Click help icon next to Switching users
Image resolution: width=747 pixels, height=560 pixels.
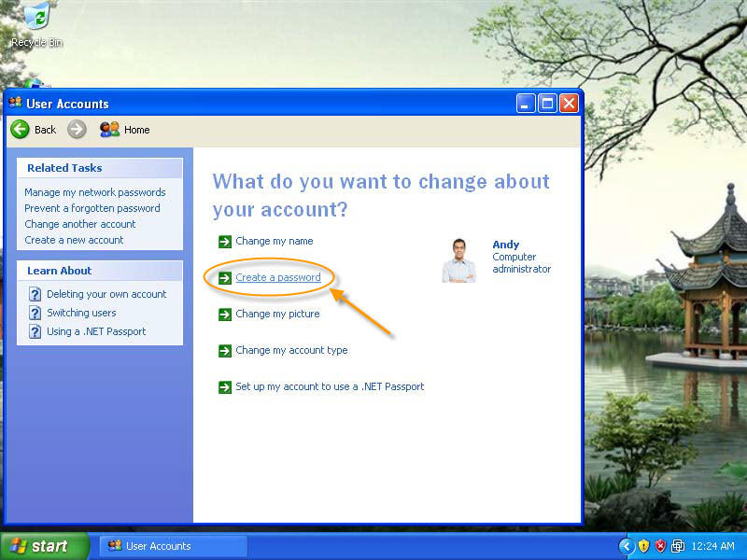pyautogui.click(x=35, y=313)
